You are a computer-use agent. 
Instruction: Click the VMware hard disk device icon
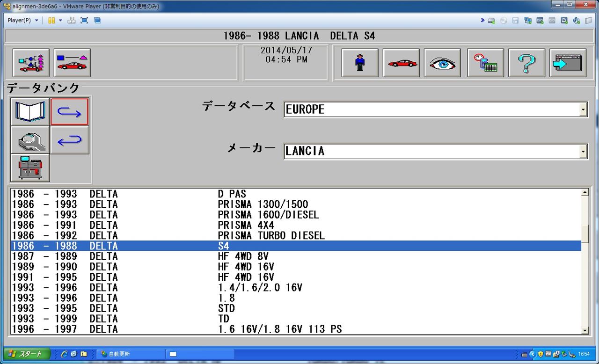tap(491, 21)
